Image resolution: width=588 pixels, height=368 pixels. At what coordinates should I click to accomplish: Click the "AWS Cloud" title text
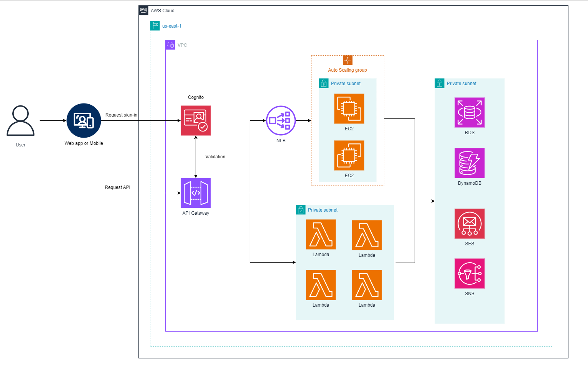click(x=162, y=11)
